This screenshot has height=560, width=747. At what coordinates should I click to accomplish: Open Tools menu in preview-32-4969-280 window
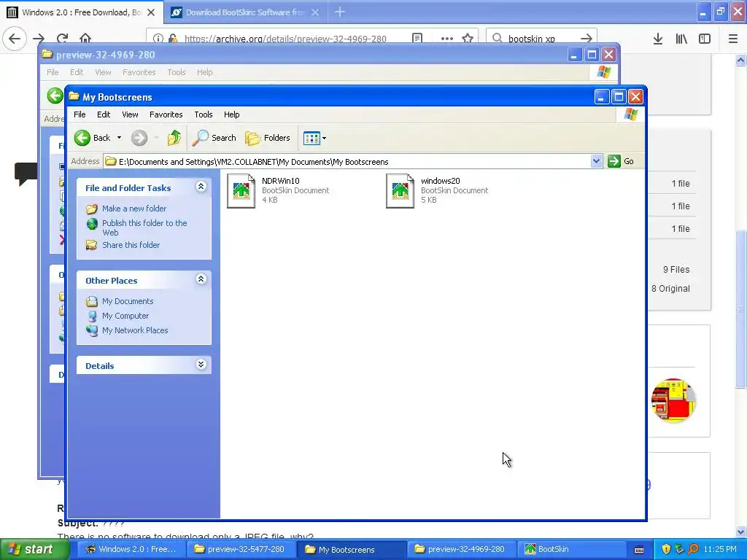[176, 72]
